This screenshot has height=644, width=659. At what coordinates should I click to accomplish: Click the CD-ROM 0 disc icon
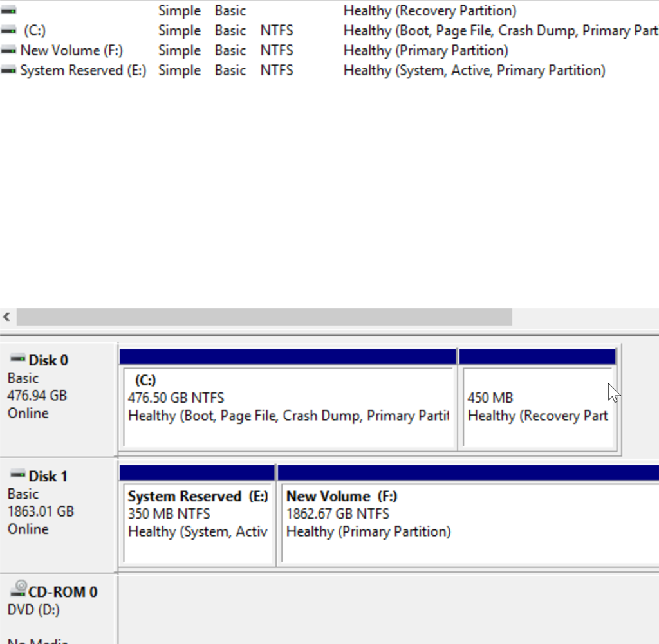click(19, 589)
